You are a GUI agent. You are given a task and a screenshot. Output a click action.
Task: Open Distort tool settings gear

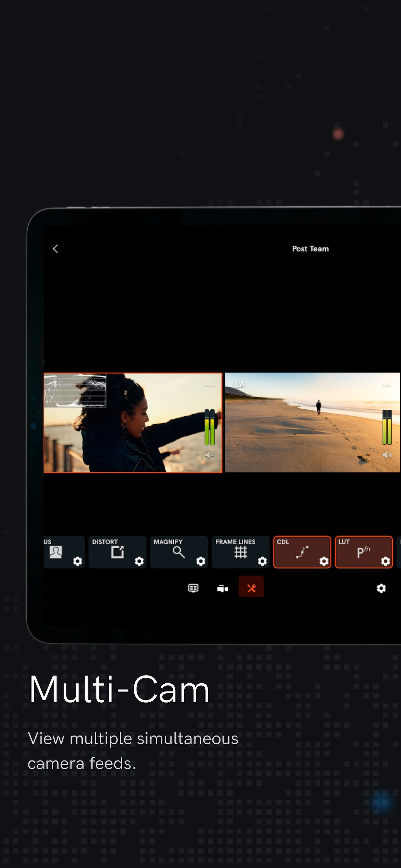pos(139,561)
